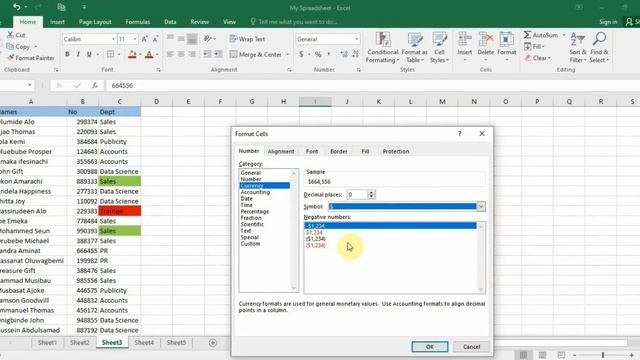Select the red Trainee cell
Screen dimensions: 640x360
pos(120,211)
